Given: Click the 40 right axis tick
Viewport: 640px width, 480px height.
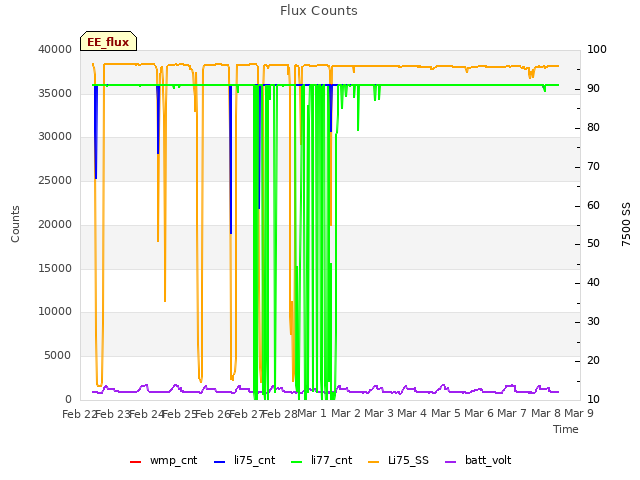Looking at the screenshot, I should (593, 282).
